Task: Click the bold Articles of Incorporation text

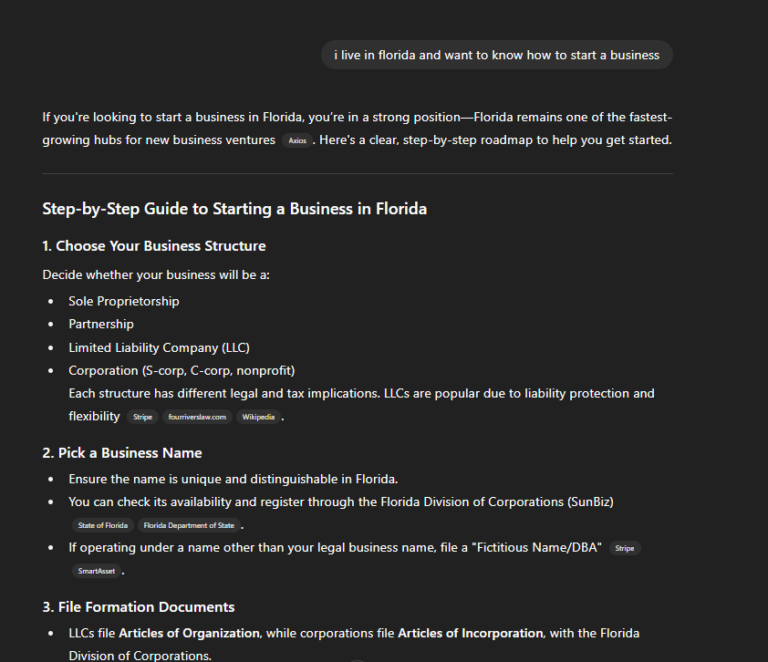Action: tap(470, 633)
